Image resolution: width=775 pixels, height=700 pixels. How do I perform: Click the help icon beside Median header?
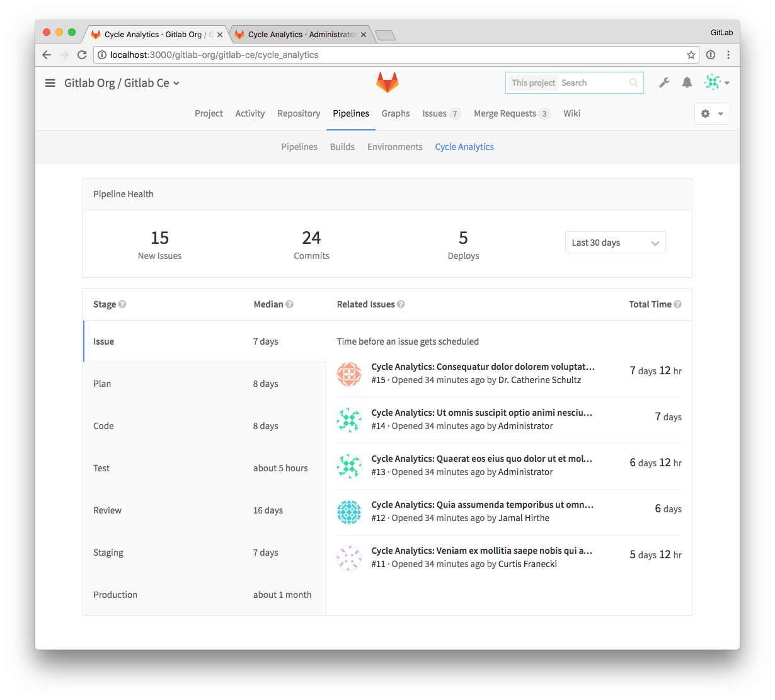point(290,304)
